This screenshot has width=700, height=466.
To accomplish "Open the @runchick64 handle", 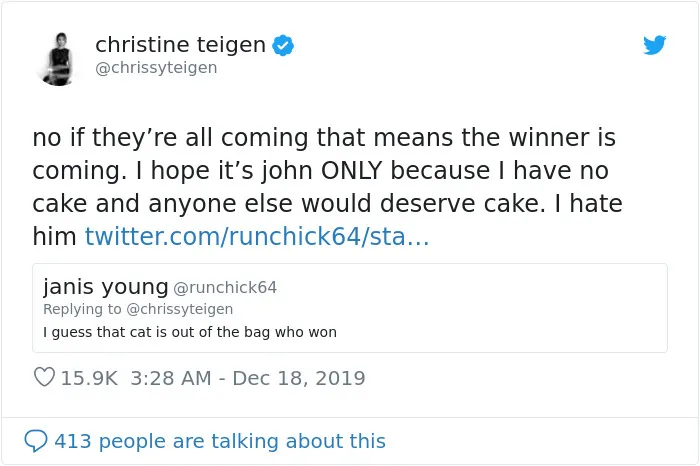I will click(x=225, y=287).
